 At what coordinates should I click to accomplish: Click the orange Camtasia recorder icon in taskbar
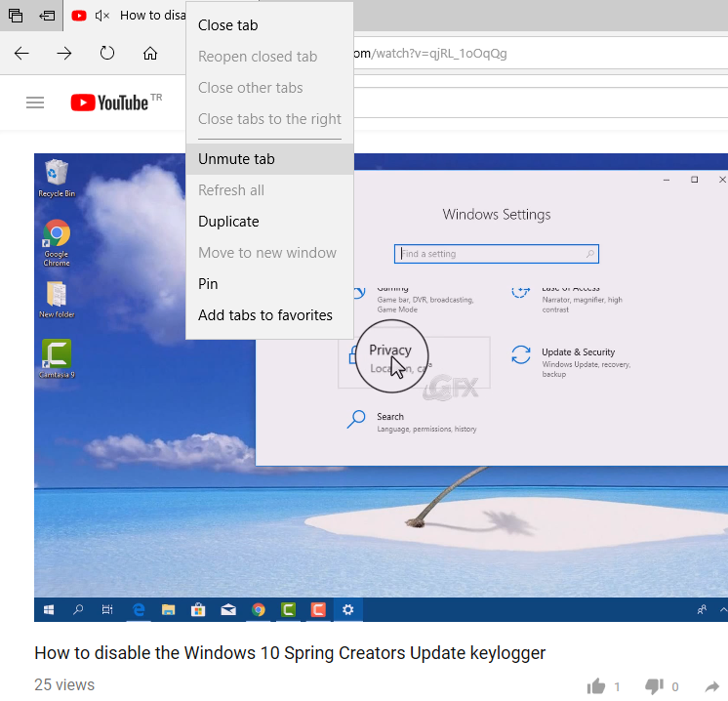point(318,609)
